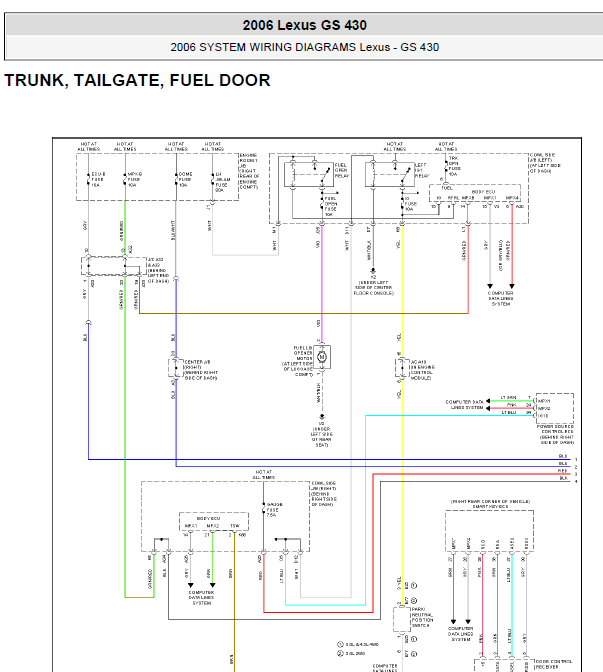The width and height of the screenshot is (603, 672).
Task: Click the FUEL OPEN FUSE 10A label
Action: [330, 206]
